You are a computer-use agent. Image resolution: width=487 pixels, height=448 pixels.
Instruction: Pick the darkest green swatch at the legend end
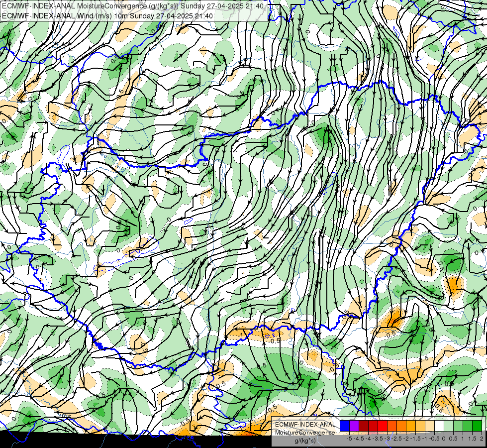click(x=477, y=426)
